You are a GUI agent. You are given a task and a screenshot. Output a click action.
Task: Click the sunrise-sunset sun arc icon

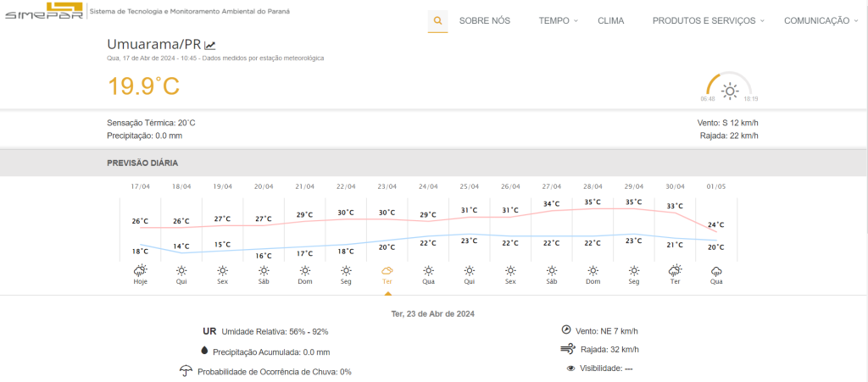coord(730,87)
